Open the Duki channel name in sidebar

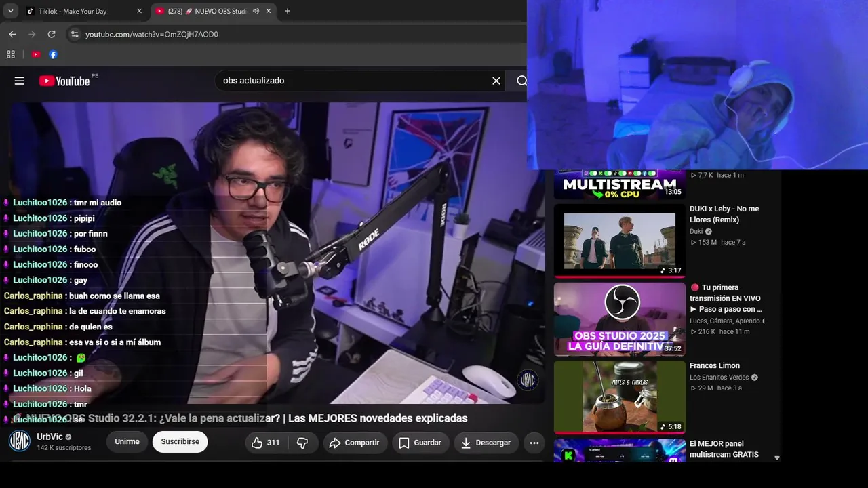[x=696, y=232]
